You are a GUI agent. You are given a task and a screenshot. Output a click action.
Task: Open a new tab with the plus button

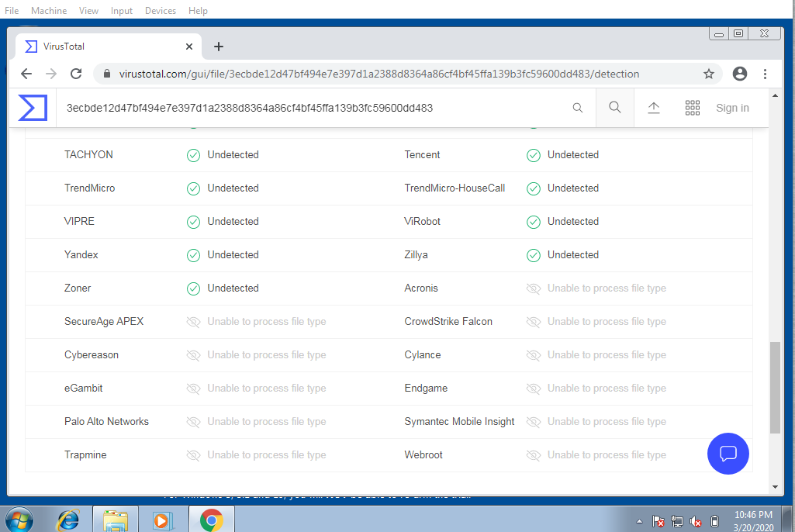click(219, 47)
